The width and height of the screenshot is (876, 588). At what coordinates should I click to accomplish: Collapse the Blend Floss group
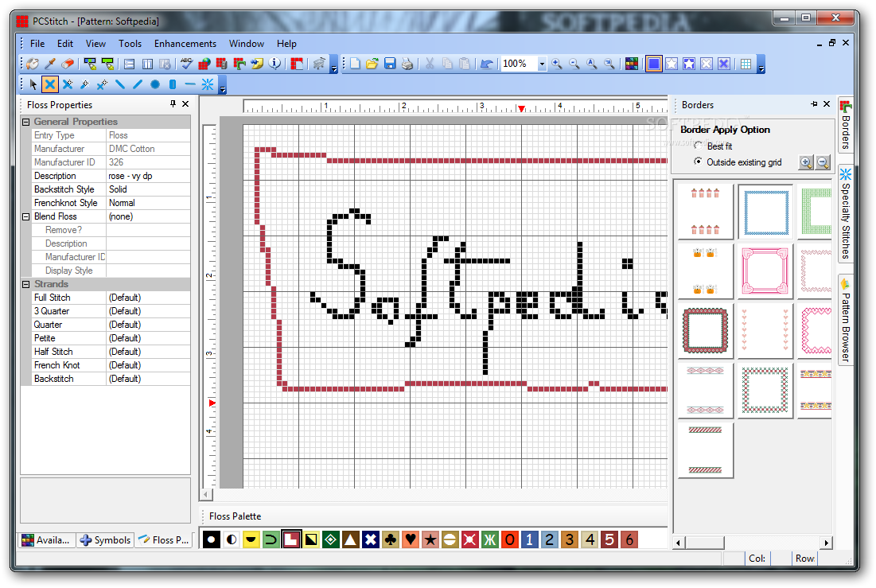coord(25,216)
